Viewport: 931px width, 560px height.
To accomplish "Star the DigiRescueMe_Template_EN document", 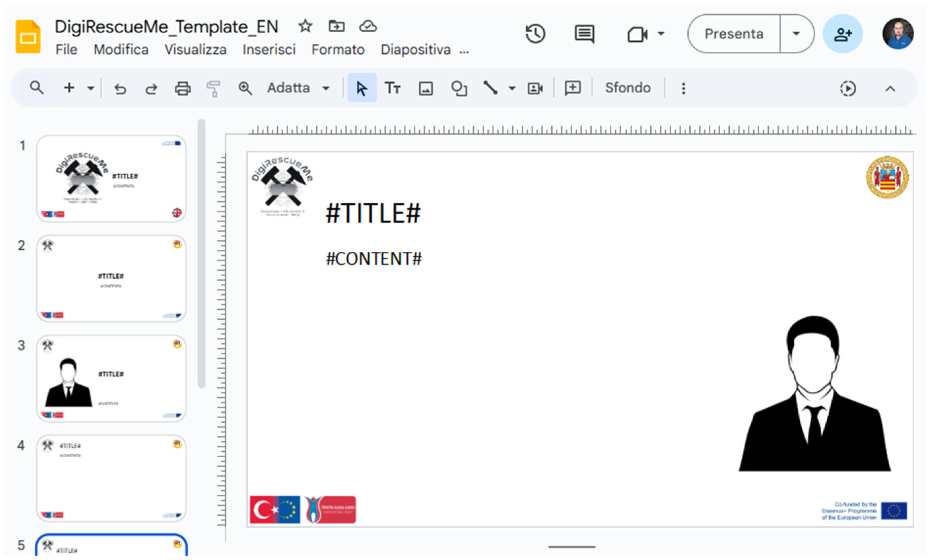I will coord(305,26).
